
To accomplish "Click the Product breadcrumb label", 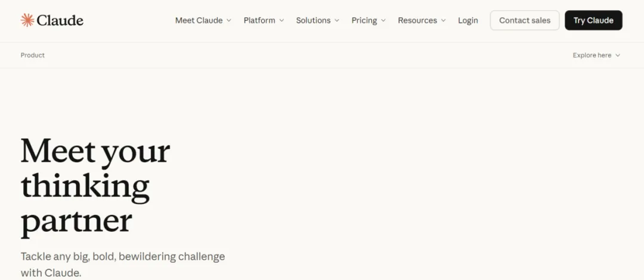I will 33,55.
